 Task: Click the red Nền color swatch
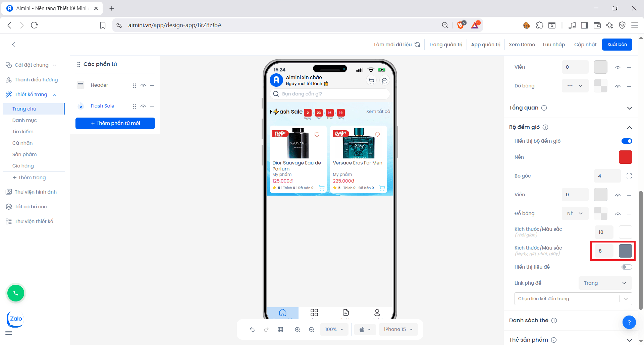click(625, 157)
